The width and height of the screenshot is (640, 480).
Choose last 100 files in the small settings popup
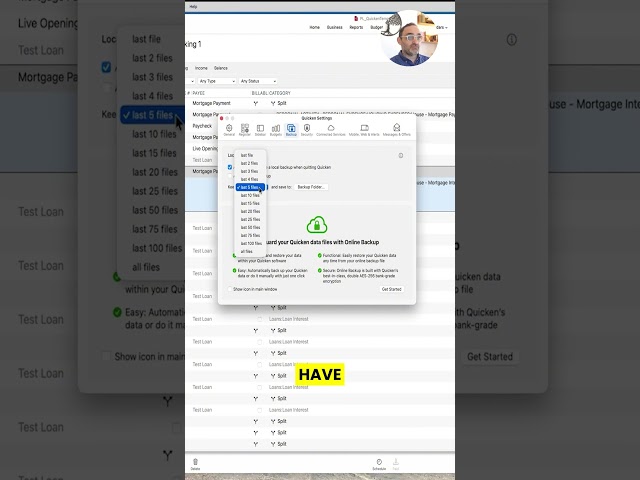251,243
